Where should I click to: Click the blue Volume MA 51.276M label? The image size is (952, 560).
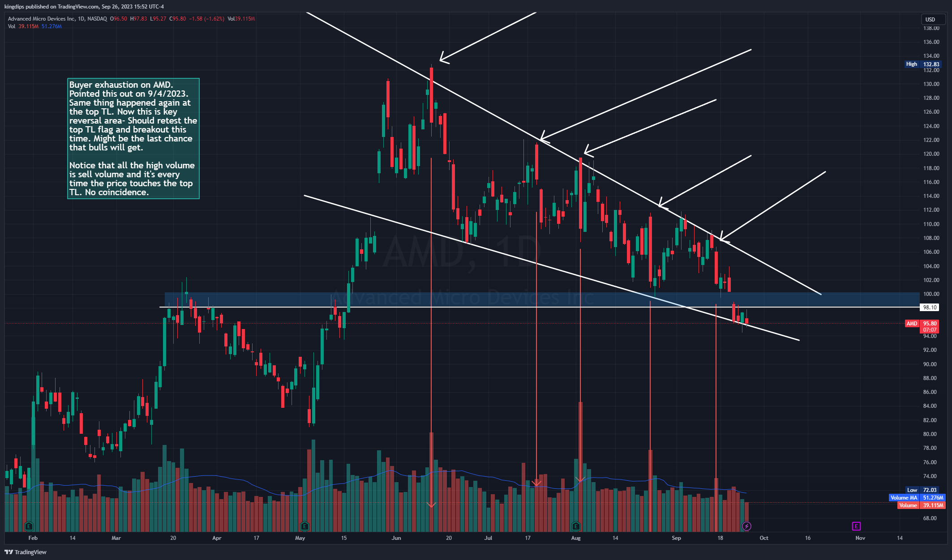coord(917,497)
